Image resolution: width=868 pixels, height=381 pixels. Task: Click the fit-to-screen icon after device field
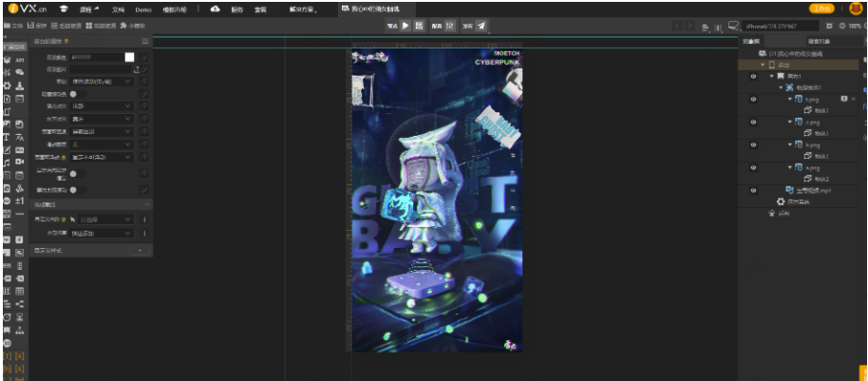click(x=829, y=26)
